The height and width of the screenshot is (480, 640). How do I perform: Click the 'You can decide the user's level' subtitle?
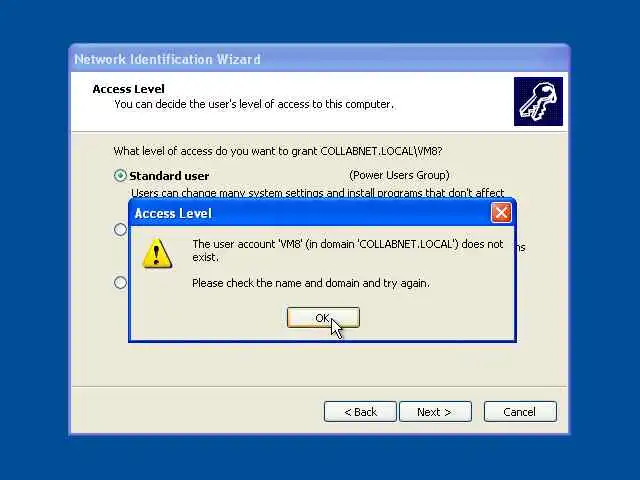click(x=254, y=104)
